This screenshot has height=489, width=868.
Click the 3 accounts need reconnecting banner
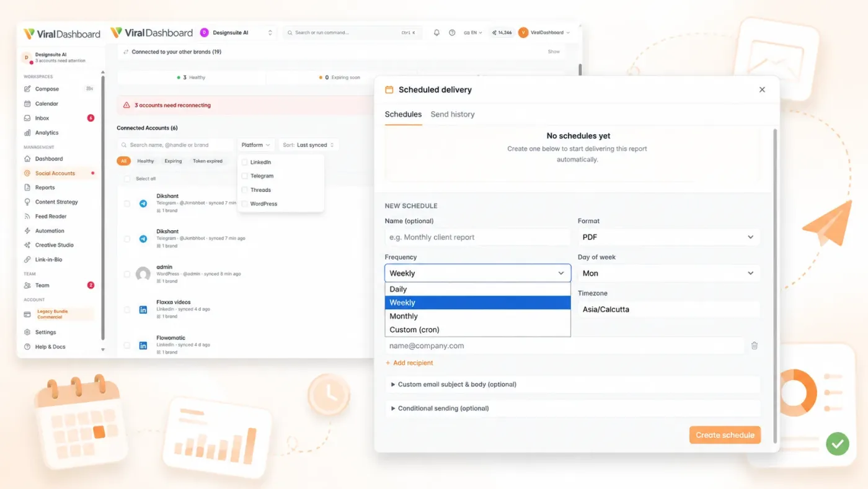tap(245, 105)
